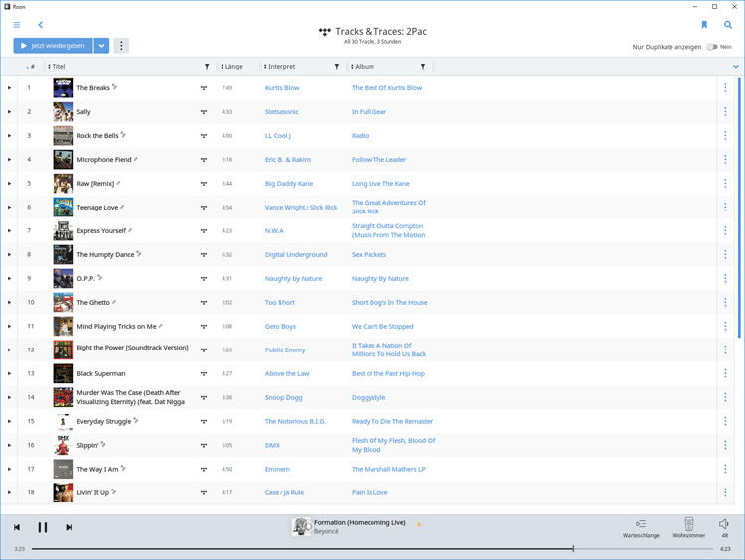Open search with the magnifier icon
Screen dimensions: 745x560
click(728, 25)
